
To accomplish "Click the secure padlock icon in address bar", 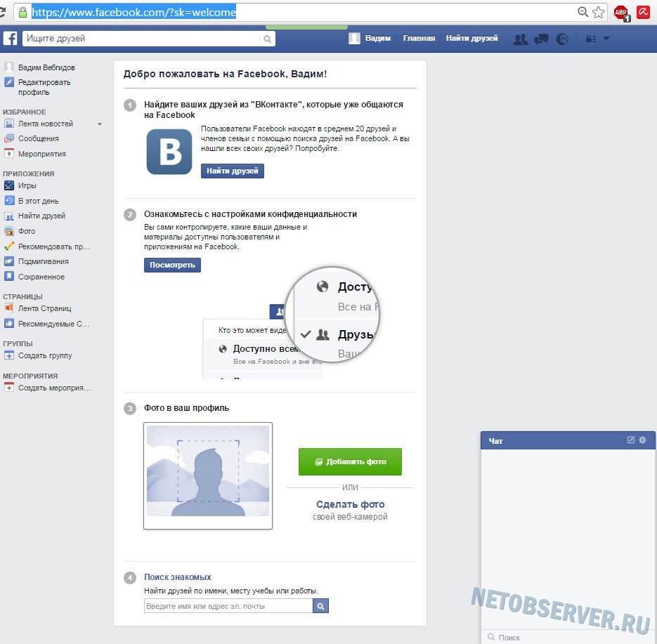I will coord(22,12).
